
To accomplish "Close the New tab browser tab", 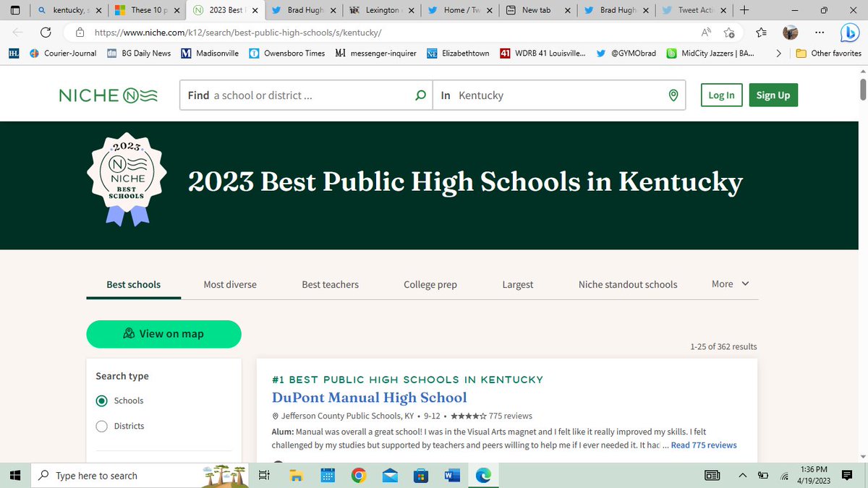I will tap(568, 10).
